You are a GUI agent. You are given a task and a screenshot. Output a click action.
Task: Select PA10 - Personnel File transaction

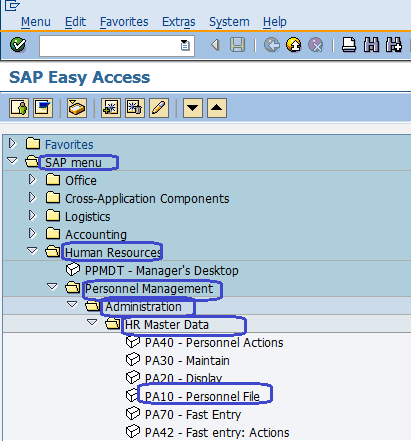pyautogui.click(x=202, y=396)
